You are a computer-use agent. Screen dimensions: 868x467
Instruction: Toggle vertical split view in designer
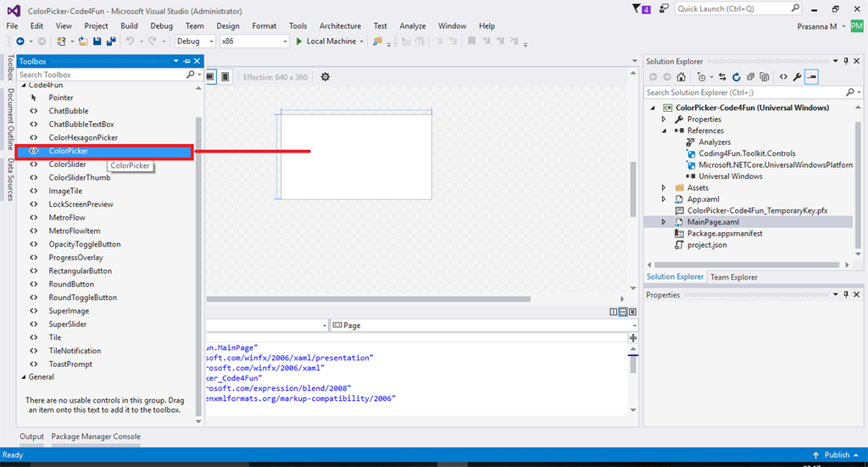(x=614, y=312)
